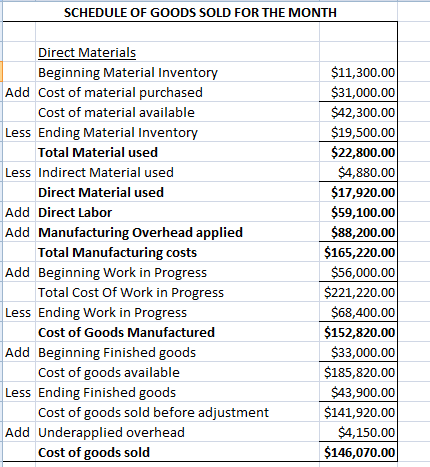Viewport: 430px width, 467px height.
Task: Select 'Cost of goods sold before adjustment' cell
Action: click(x=177, y=412)
